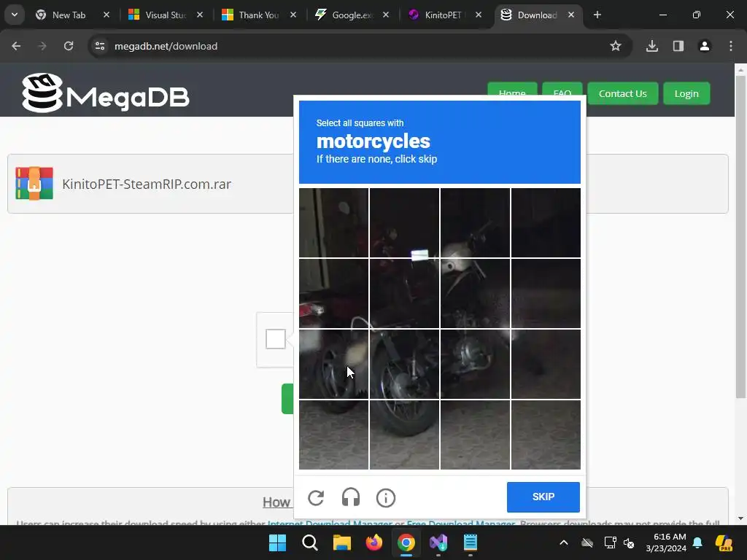Click the MegaDB logo

pos(106,93)
